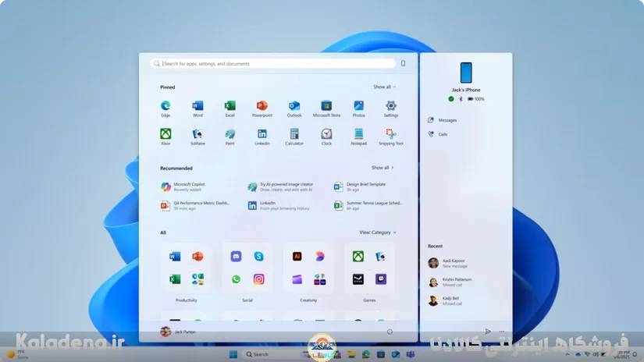Toggle the phone panel button beside search
644x362 pixels.
tap(403, 64)
